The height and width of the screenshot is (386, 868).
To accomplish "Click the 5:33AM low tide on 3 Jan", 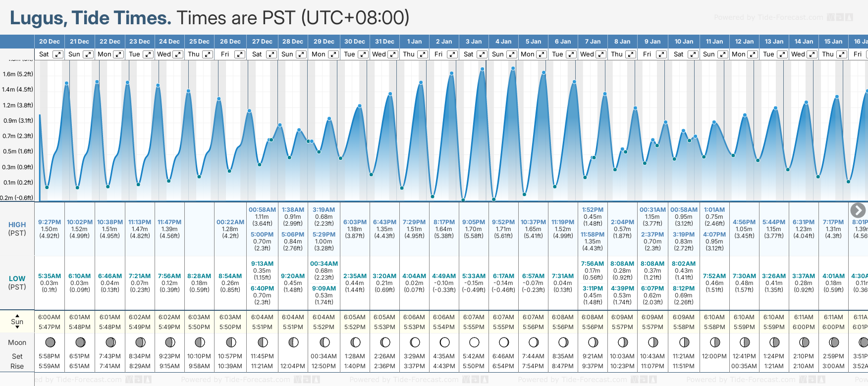I will tap(474, 276).
